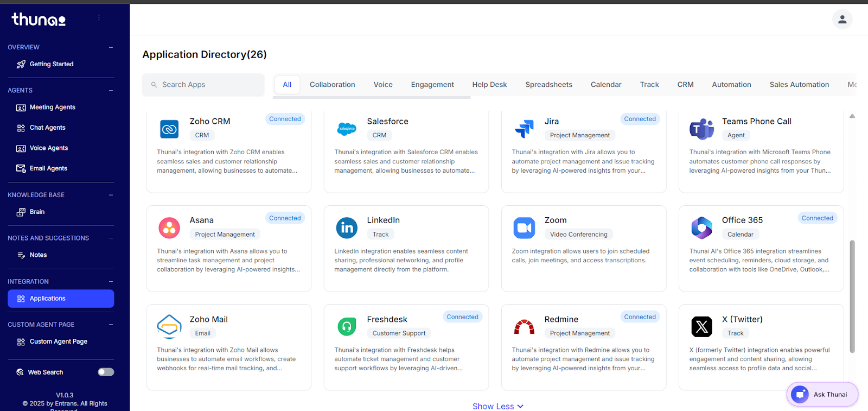The height and width of the screenshot is (411, 868).
Task: Click Connected badge on Freshdesk card
Action: pyautogui.click(x=462, y=317)
